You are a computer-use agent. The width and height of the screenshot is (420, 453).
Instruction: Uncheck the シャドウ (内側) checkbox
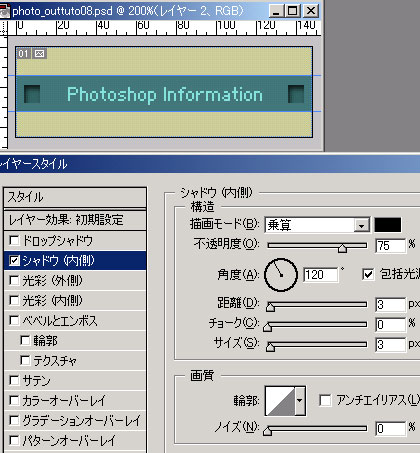pyautogui.click(x=14, y=260)
